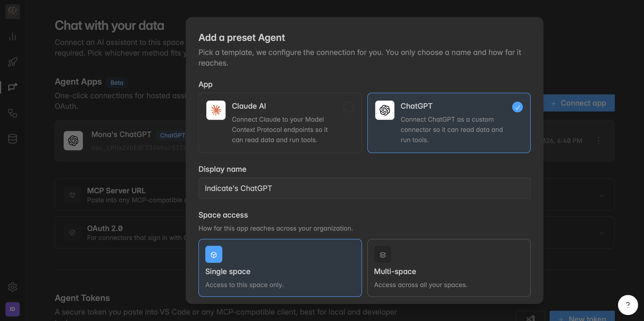
Task: Open the workspace logo at sidebar top
Action: (13, 11)
